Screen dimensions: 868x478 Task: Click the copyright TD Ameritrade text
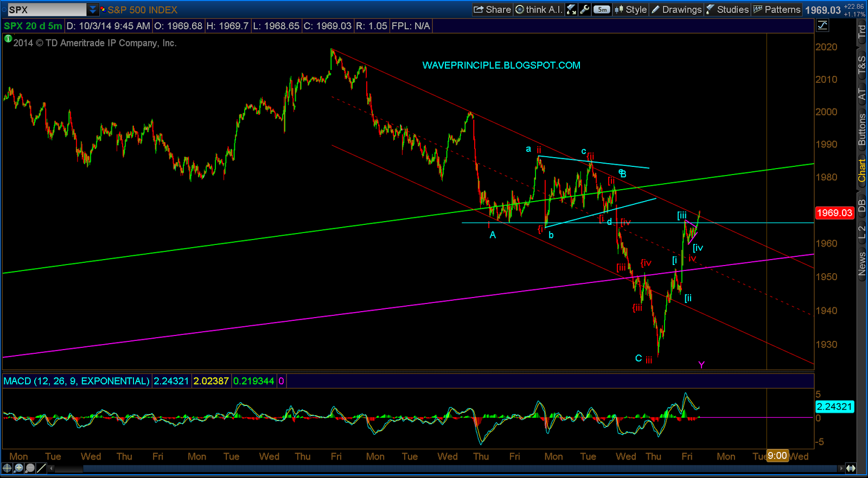click(95, 43)
